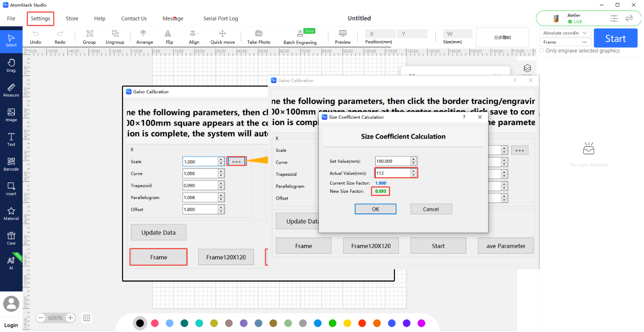This screenshot has height=332, width=644.
Task: Open Quick move control
Action: click(x=222, y=37)
